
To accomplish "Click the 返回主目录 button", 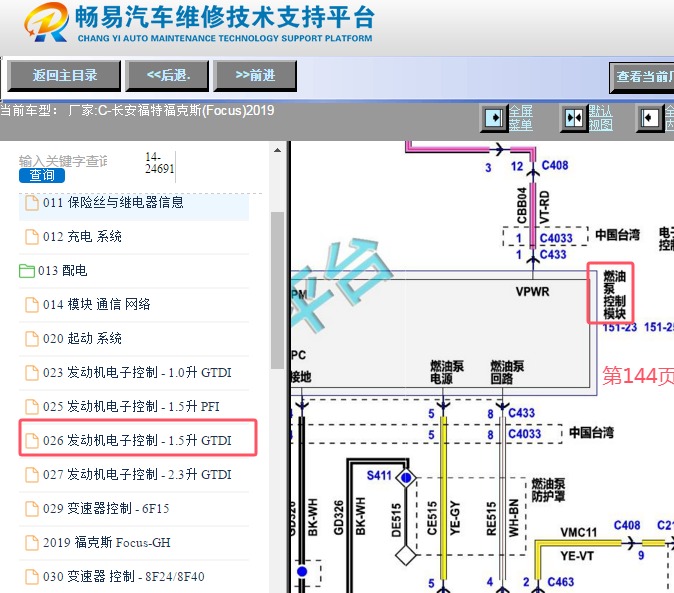I will 64,76.
